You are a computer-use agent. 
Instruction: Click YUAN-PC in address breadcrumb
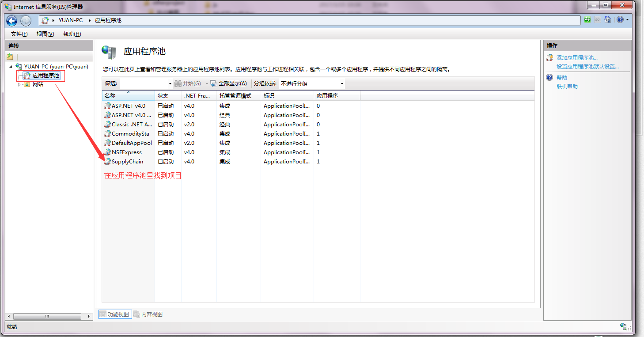click(x=71, y=20)
